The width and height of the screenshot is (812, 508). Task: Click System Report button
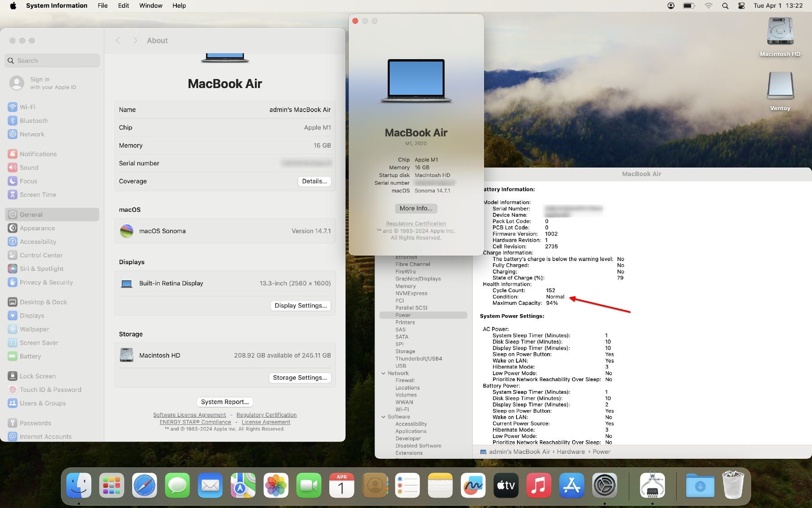225,402
